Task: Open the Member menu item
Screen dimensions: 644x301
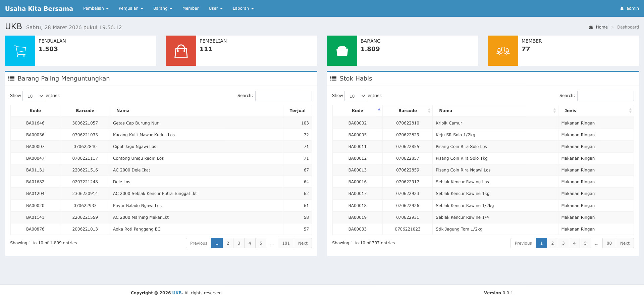Action: 191,8
